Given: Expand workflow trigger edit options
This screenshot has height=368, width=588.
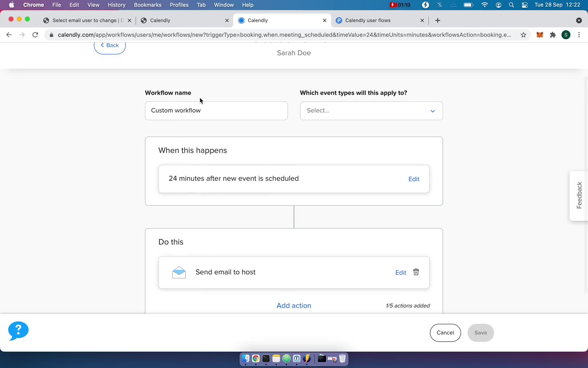Looking at the screenshot, I should (x=413, y=179).
